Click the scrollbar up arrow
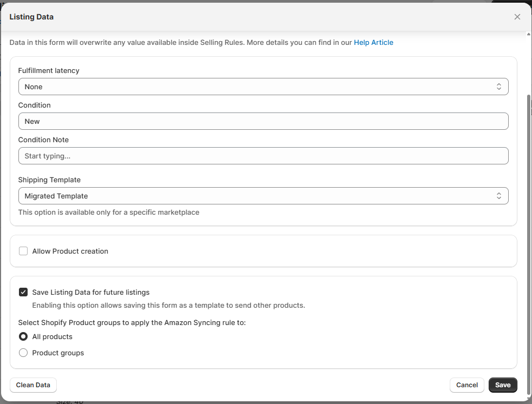The image size is (532, 404). 528,35
